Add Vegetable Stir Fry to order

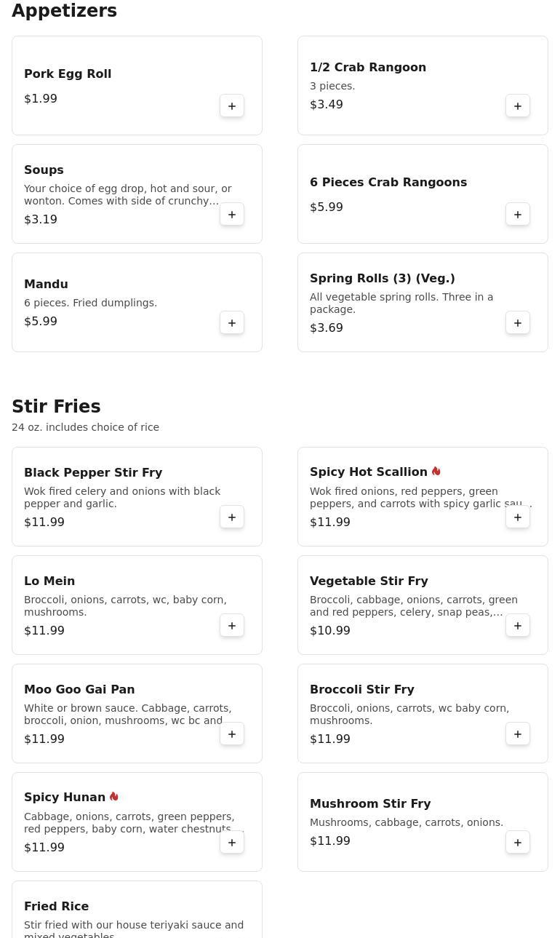point(518,626)
